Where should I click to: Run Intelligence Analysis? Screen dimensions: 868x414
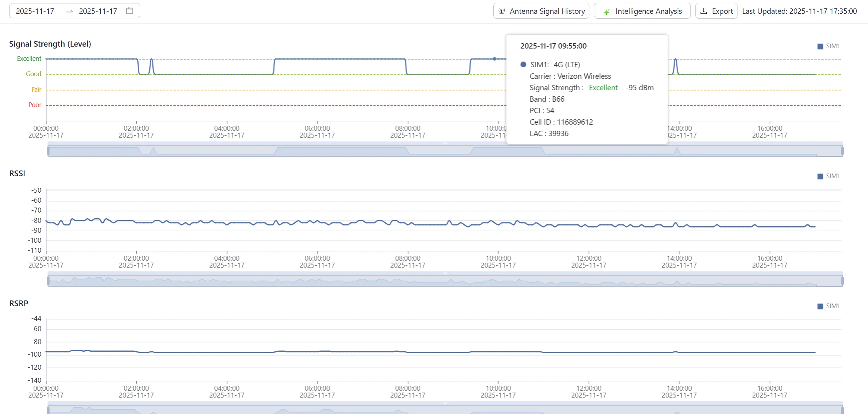pyautogui.click(x=642, y=11)
